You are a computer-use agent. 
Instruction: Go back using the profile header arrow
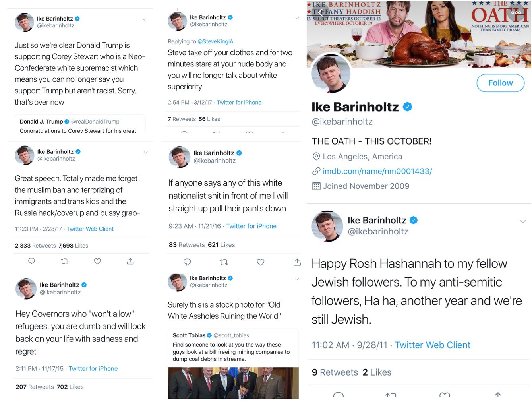coord(321,13)
